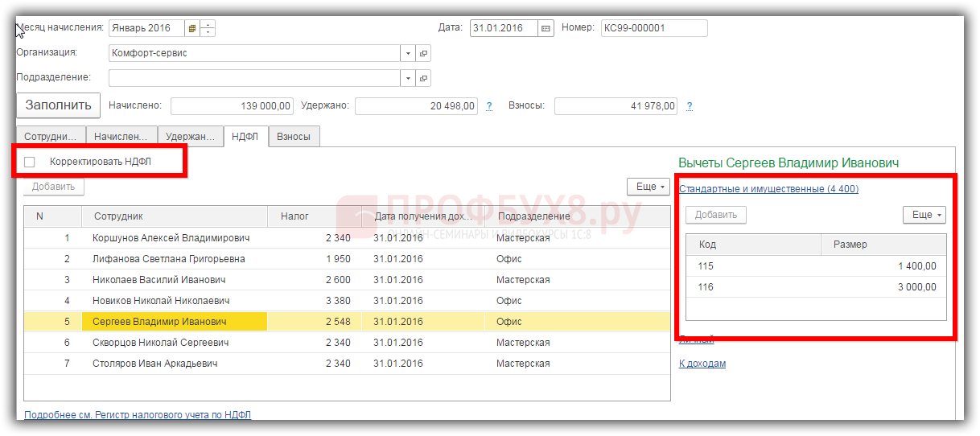Open calendar icon beside the Дата field
Image resolution: width=980 pixels, height=436 pixels.
(x=546, y=28)
